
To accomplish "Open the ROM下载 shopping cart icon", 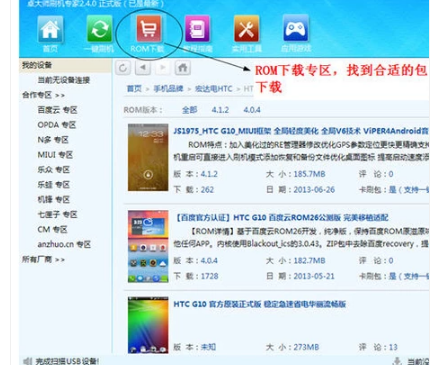I will (148, 28).
